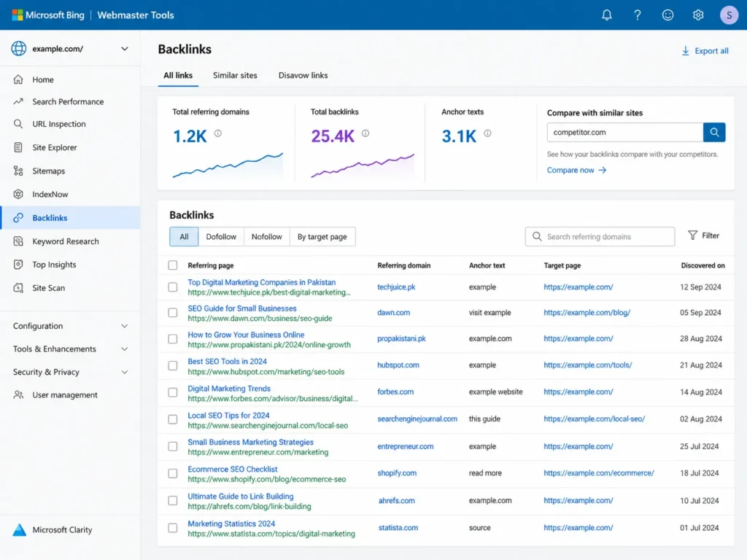Viewport: 747px width, 560px height.
Task: Click the Microsoft Clarity logo icon
Action: pos(19,529)
